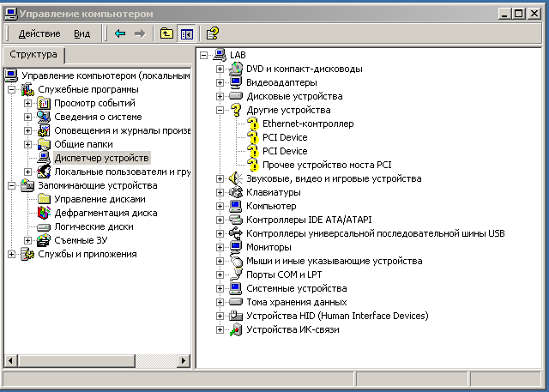The image size is (549, 392).
Task: Expand the Видеоадаптеры node
Action: 220,82
